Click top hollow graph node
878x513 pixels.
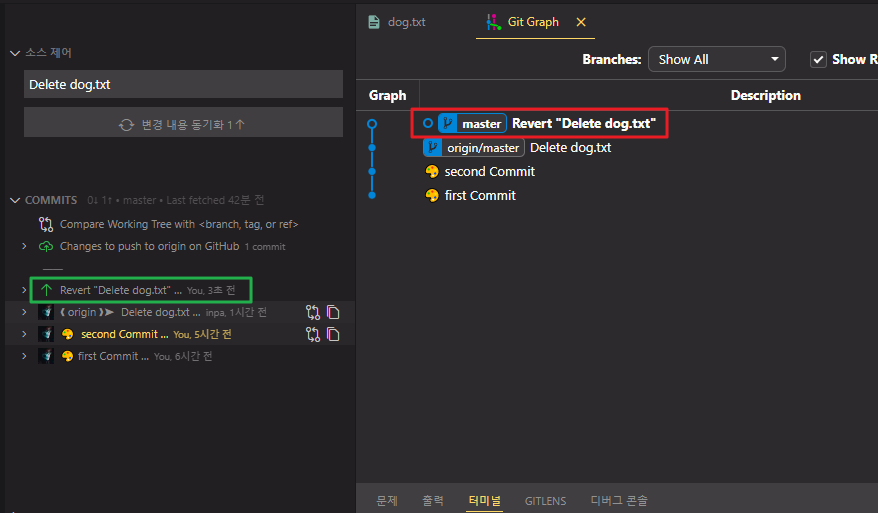click(372, 124)
